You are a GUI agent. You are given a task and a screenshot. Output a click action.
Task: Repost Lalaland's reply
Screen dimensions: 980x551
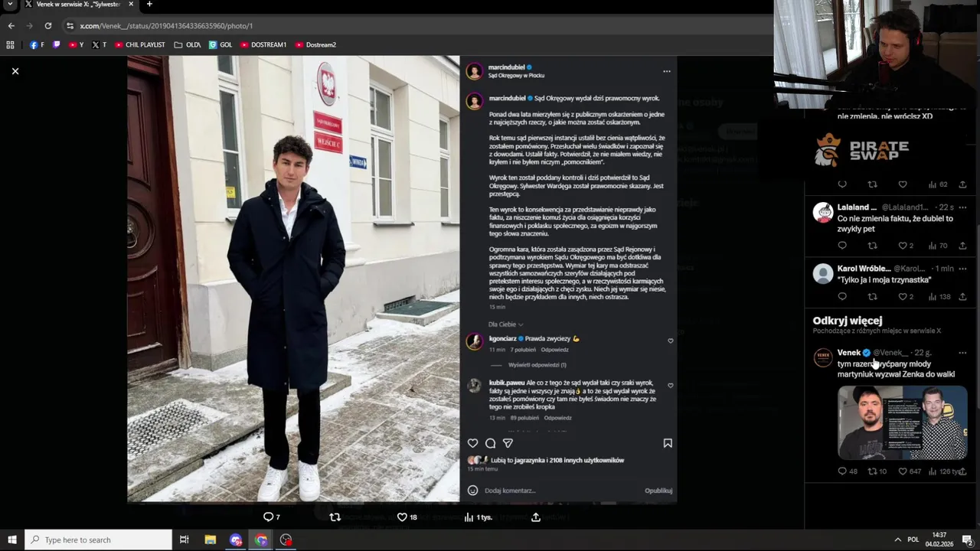tap(872, 246)
